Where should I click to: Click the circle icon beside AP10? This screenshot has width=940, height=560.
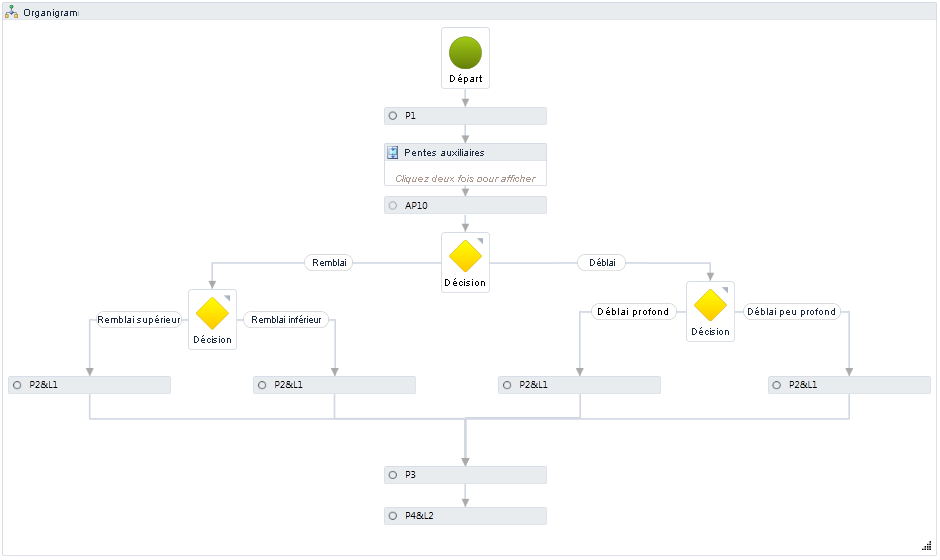click(393, 205)
